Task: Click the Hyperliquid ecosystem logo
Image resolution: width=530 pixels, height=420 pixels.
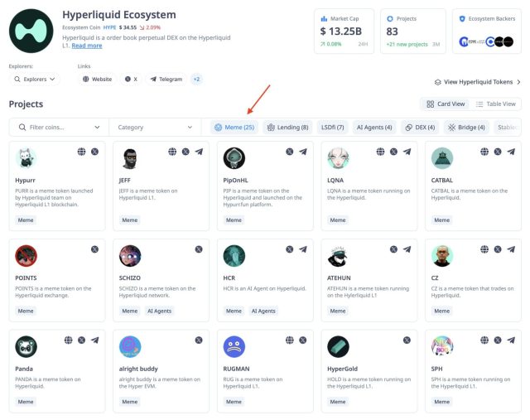Action: tap(31, 31)
